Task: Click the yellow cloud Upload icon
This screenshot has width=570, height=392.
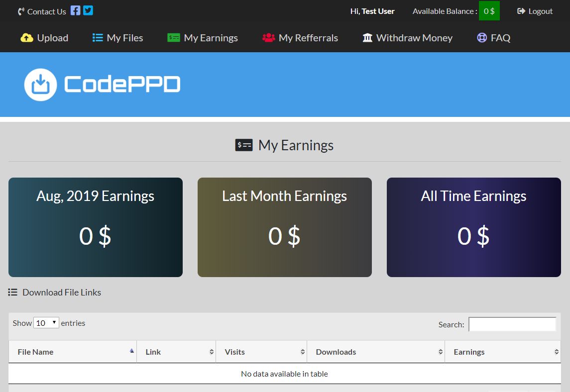Action: pyautogui.click(x=27, y=37)
